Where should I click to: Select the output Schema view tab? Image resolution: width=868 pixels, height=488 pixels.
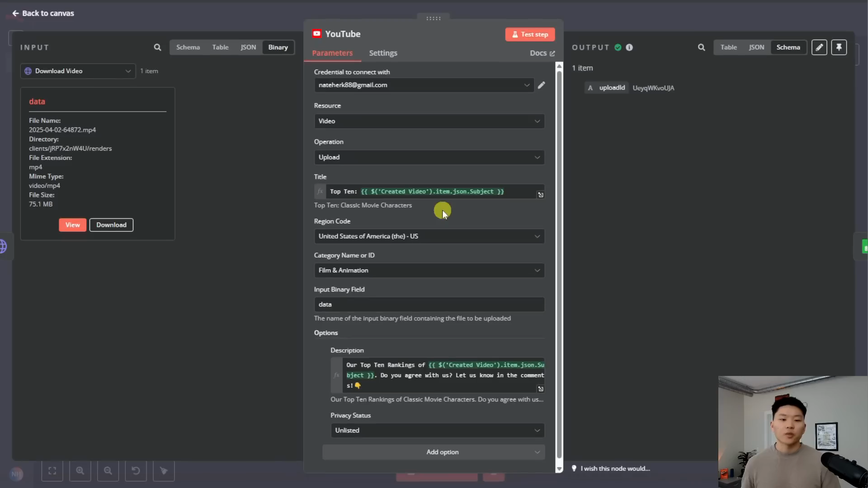tap(788, 47)
